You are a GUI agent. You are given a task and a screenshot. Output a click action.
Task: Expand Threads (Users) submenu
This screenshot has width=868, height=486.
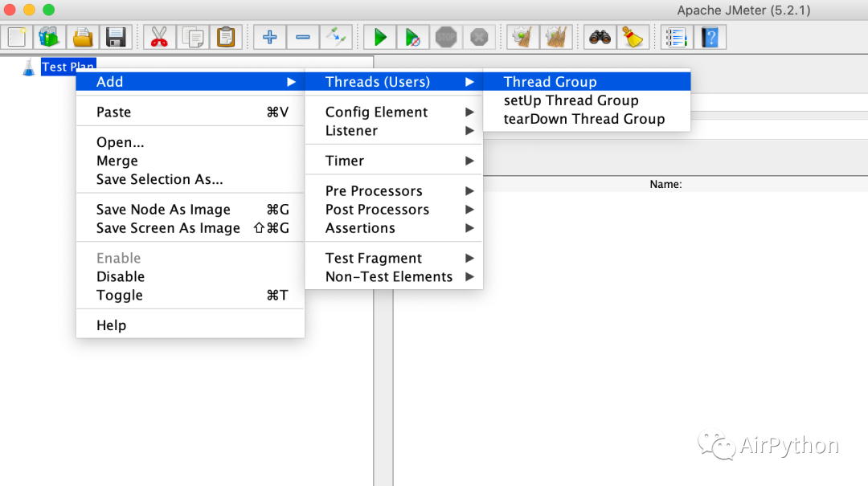pyautogui.click(x=394, y=82)
